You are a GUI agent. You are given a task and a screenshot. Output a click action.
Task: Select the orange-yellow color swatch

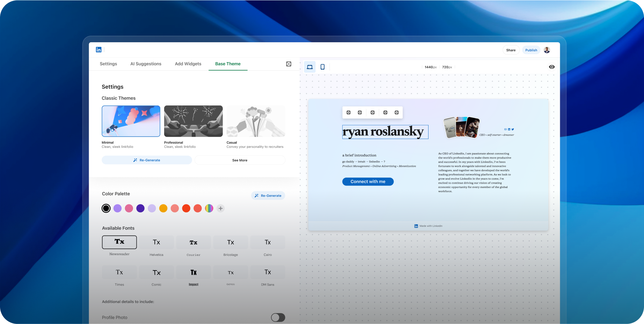click(163, 208)
